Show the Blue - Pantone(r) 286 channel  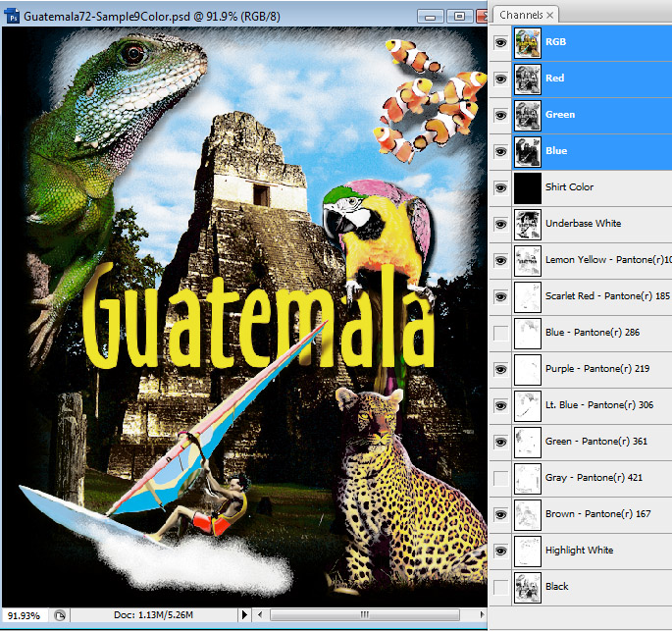tap(500, 333)
